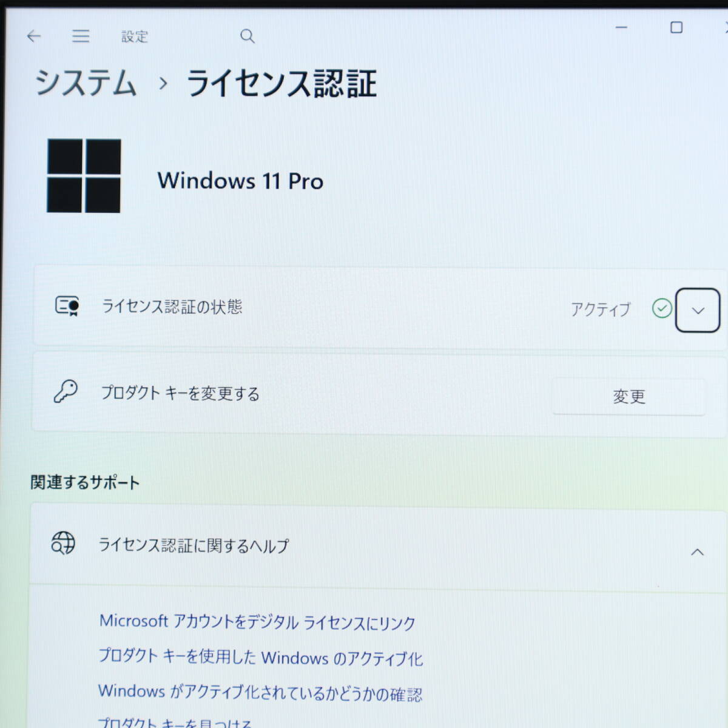Click the 設定 window title
The image size is (728, 728).
(x=134, y=36)
